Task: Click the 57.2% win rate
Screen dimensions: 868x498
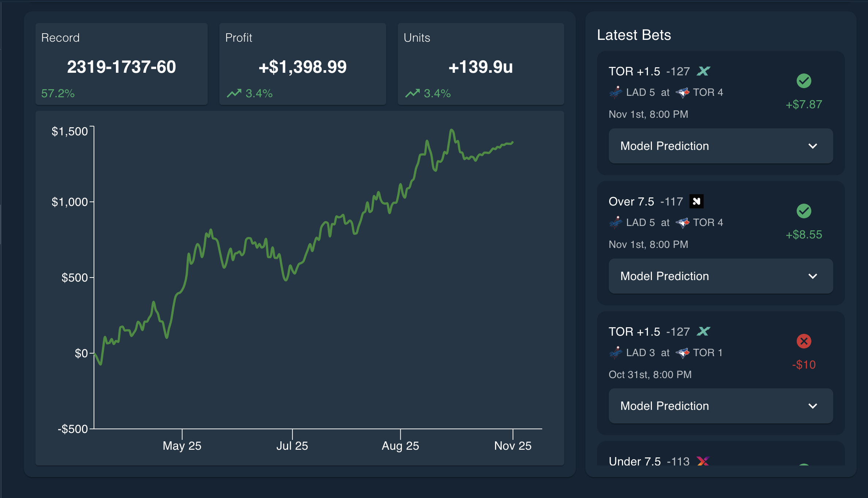Action: tap(58, 93)
